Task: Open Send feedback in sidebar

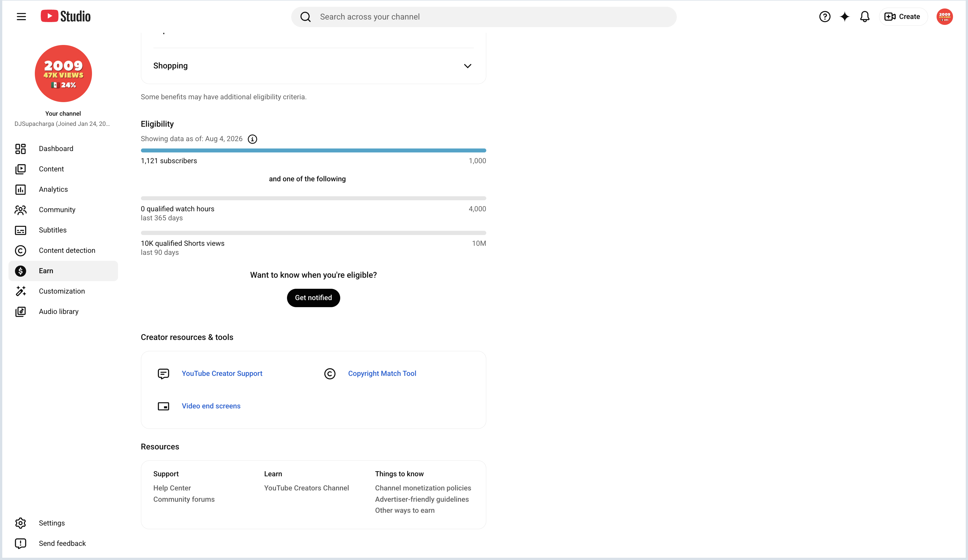Action: point(63,543)
